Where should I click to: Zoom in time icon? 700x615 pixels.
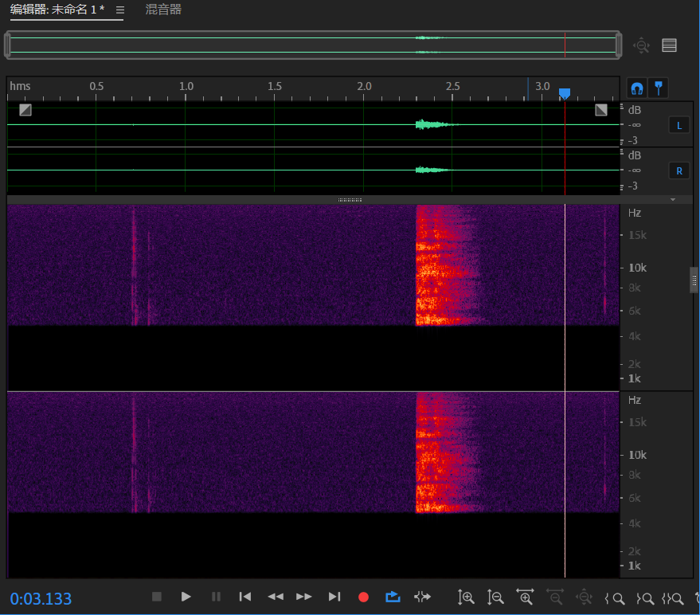[x=525, y=597]
